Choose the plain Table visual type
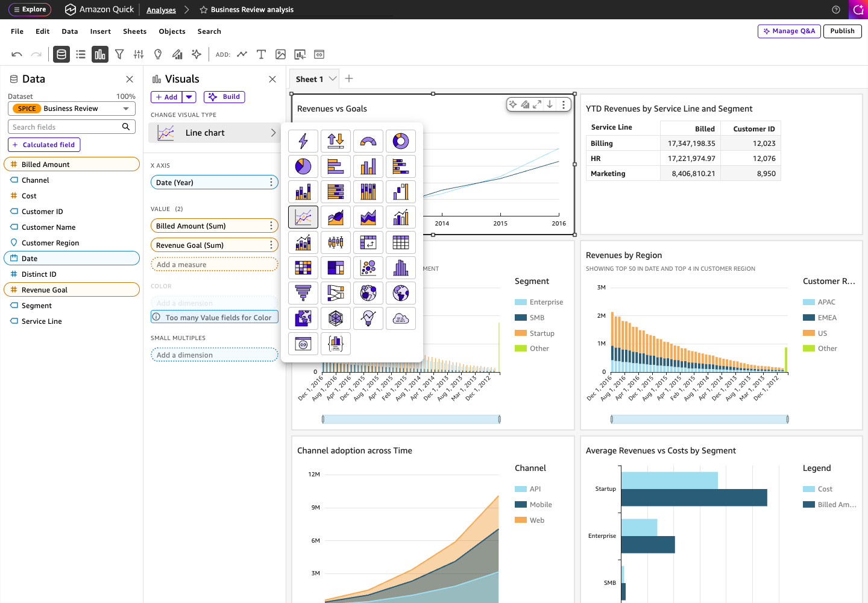The width and height of the screenshot is (868, 603). click(x=401, y=242)
